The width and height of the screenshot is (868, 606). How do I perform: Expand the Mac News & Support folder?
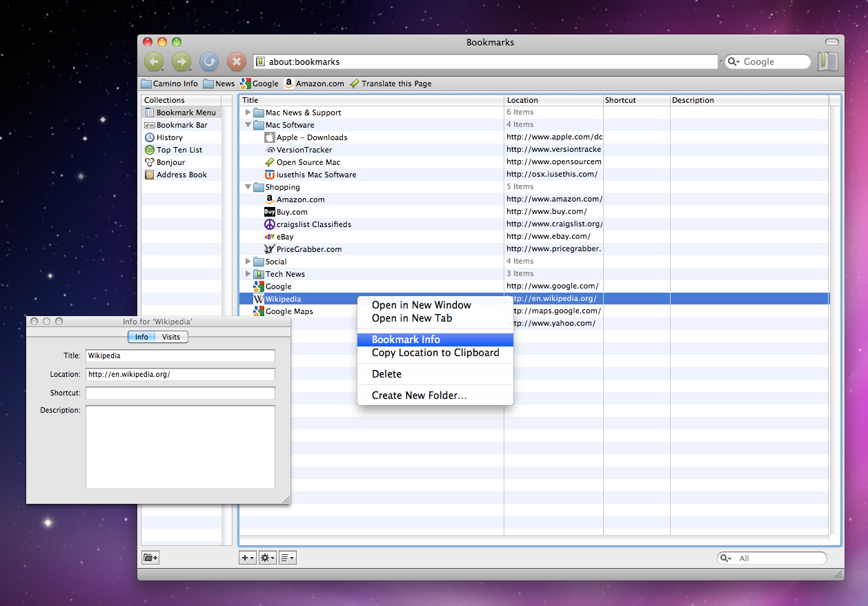coord(248,113)
